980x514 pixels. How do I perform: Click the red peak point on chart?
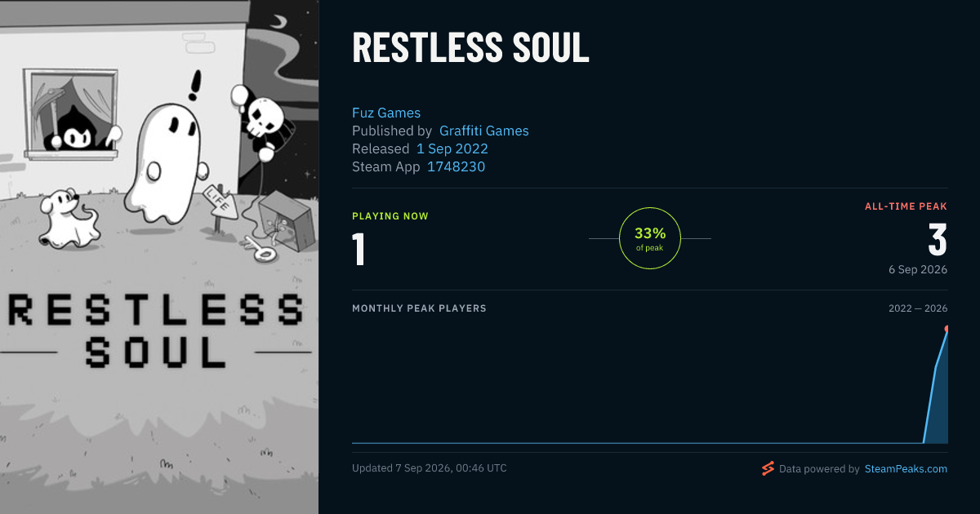[x=947, y=329]
